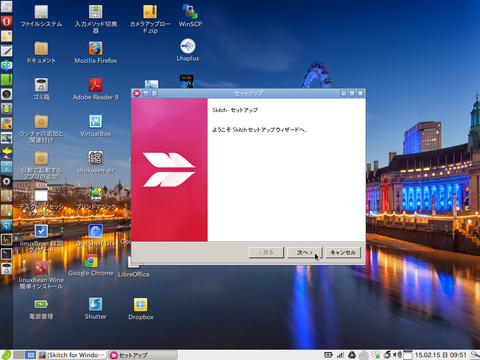
Task: Open the terminal icon in the left panel
Action: (6, 254)
